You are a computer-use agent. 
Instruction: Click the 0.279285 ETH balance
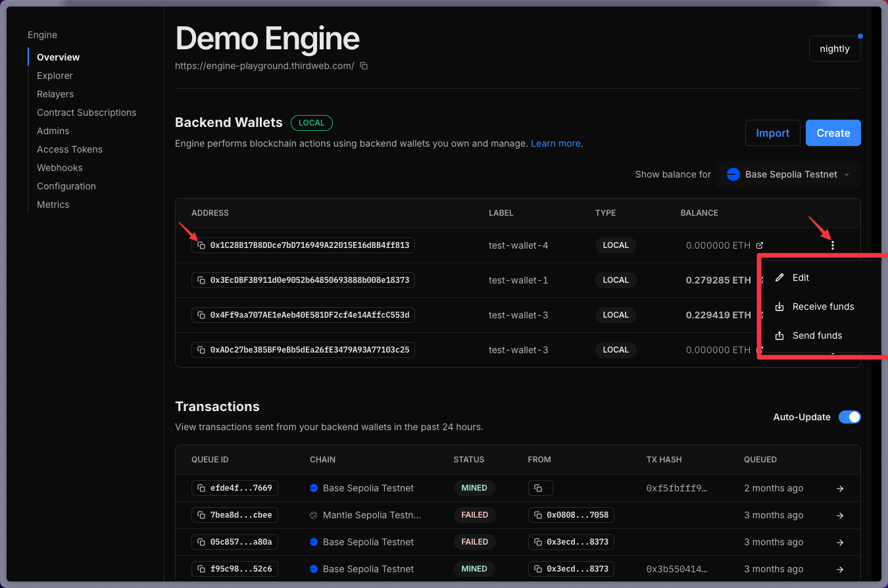(x=718, y=280)
